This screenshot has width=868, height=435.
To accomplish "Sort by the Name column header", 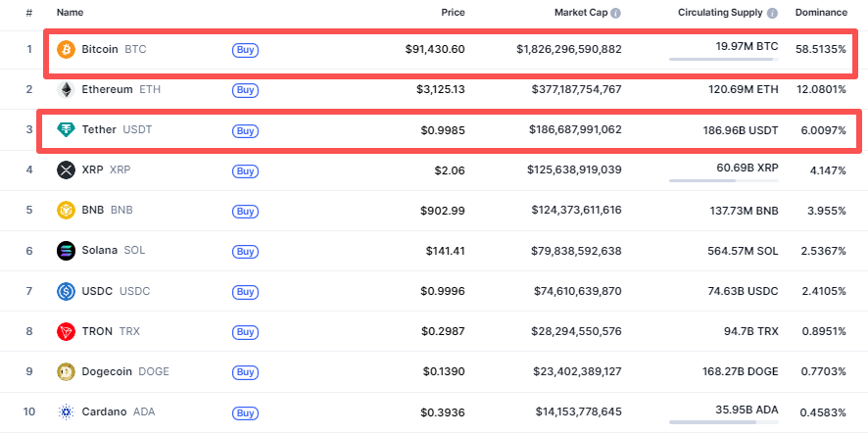I will (x=70, y=12).
